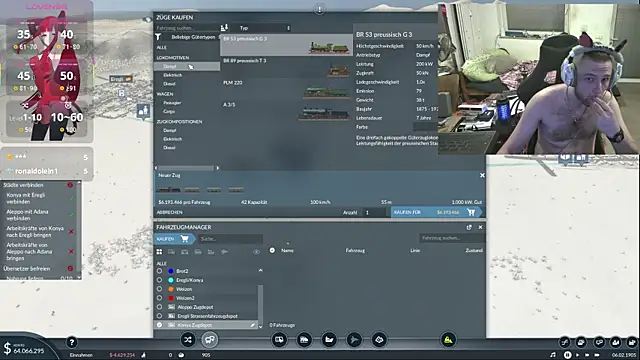Click the Kaufen für purchase button

click(436, 212)
